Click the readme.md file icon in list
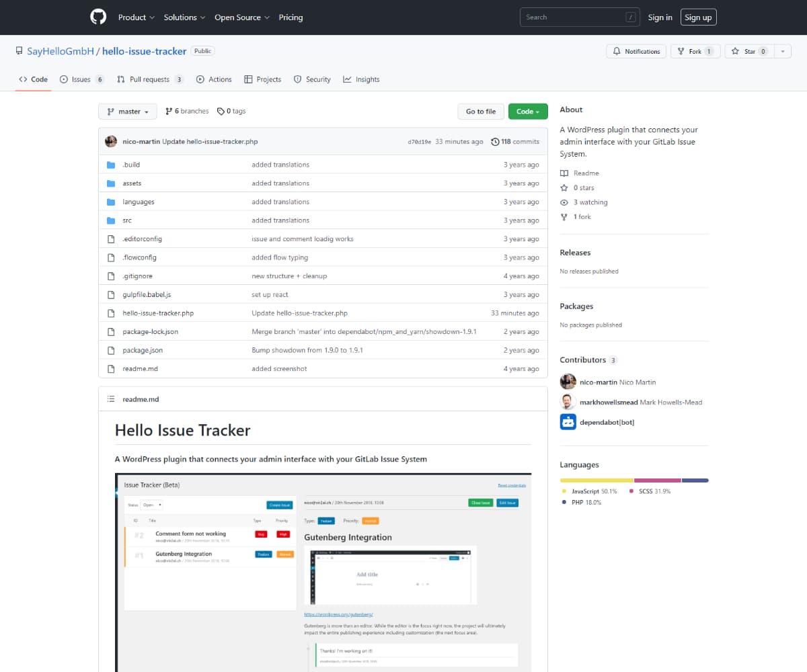Image resolution: width=807 pixels, height=672 pixels. (112, 369)
